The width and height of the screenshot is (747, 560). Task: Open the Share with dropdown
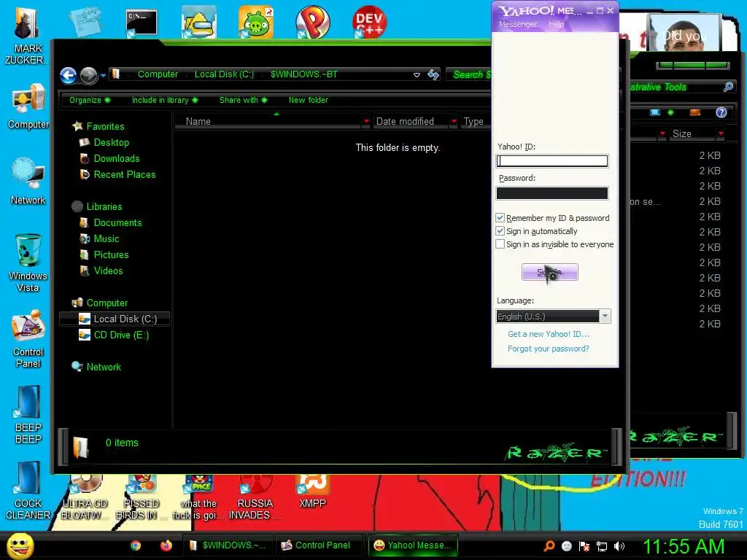pos(243,100)
